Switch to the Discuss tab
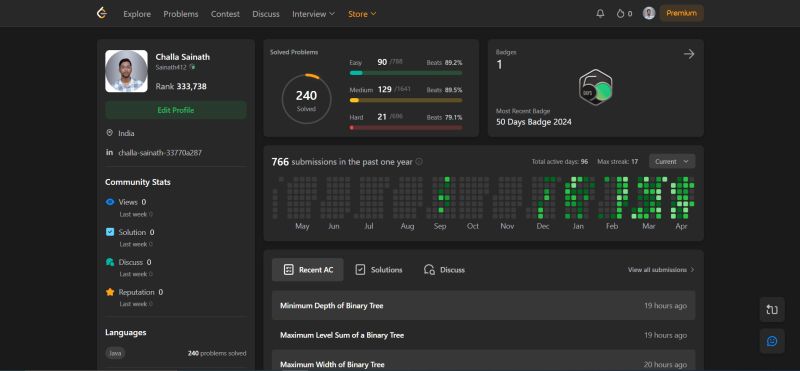 pyautogui.click(x=444, y=269)
